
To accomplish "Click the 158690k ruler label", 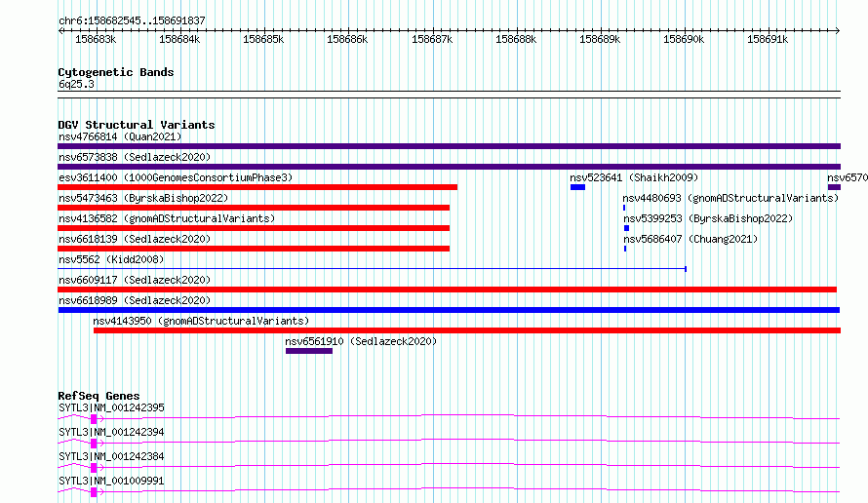I will [x=684, y=39].
